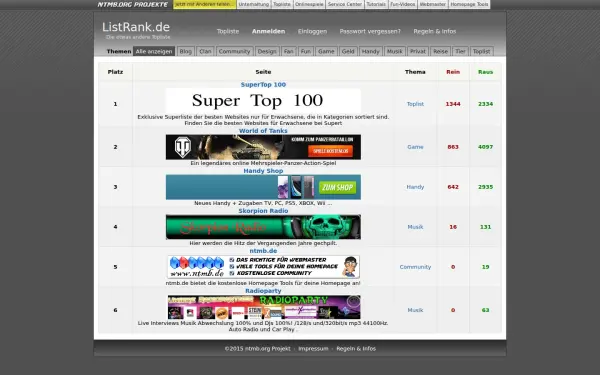Filter by the Reise theme tab

point(440,51)
